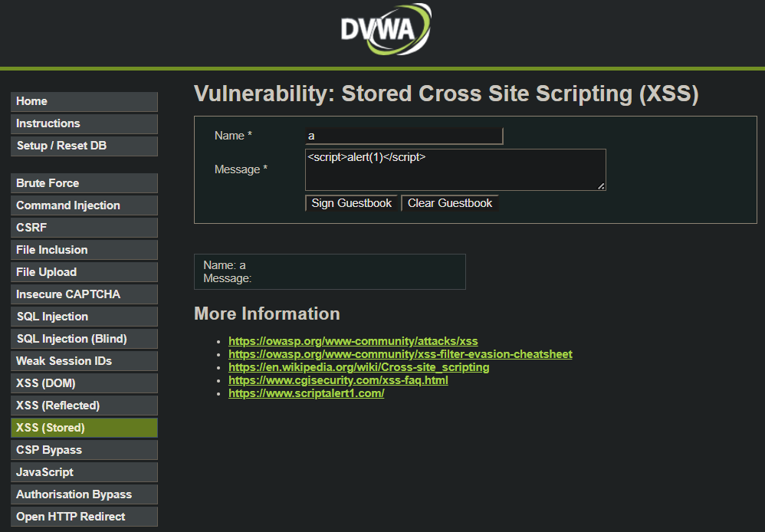
Task: Go to File Upload
Action: pyautogui.click(x=84, y=272)
